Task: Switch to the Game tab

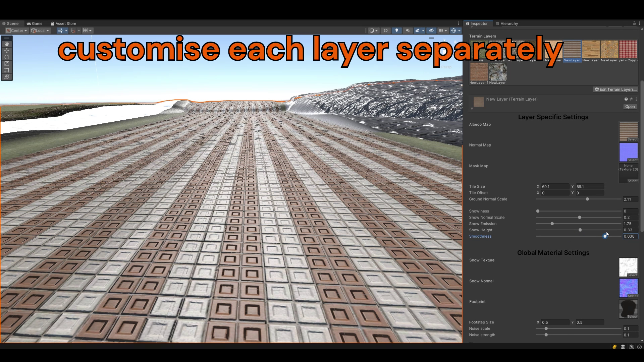Action: point(35,23)
